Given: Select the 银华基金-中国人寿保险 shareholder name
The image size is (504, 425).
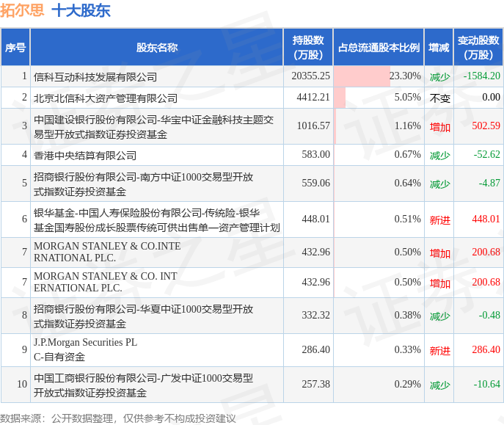Looking at the screenshot, I should (157, 220).
